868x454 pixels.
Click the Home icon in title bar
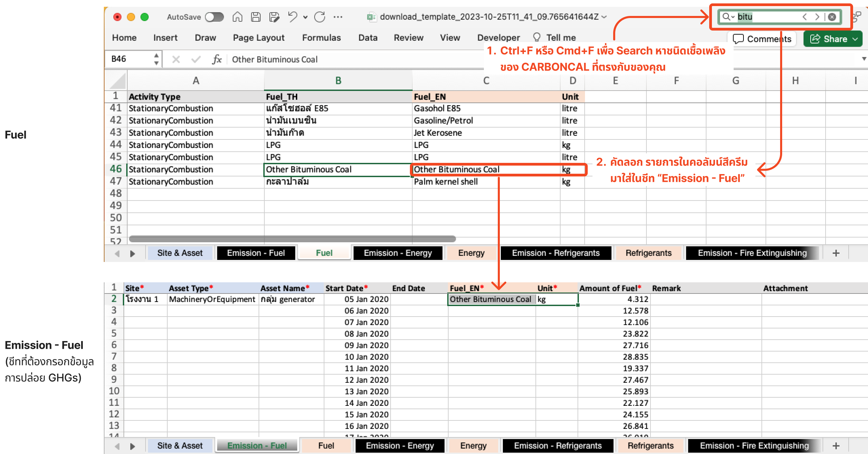237,17
